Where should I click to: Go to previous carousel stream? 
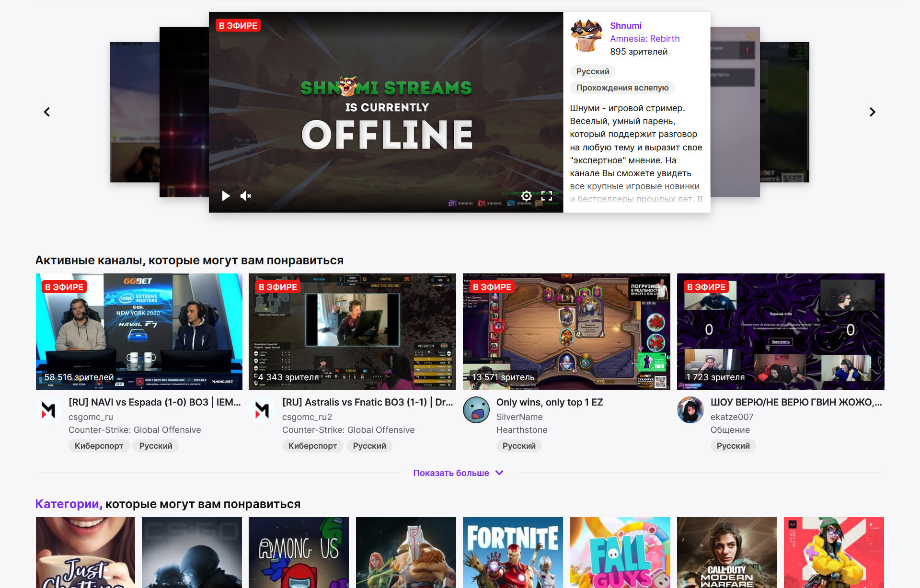(x=47, y=112)
